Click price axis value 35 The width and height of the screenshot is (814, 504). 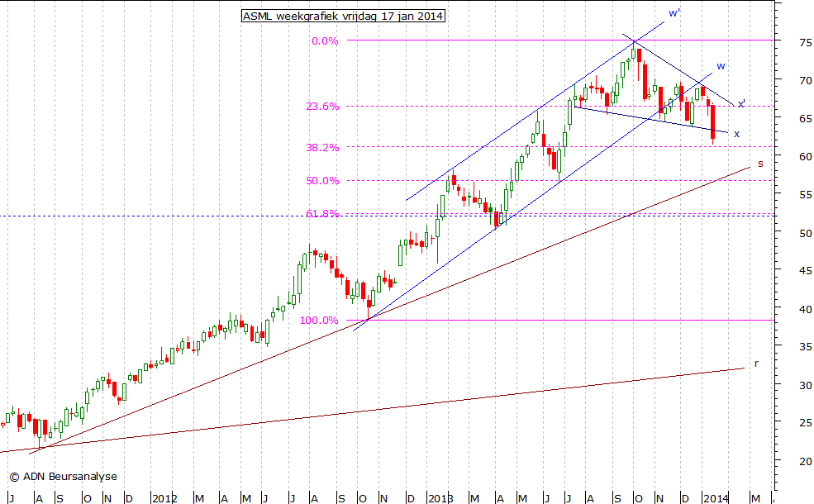point(806,347)
